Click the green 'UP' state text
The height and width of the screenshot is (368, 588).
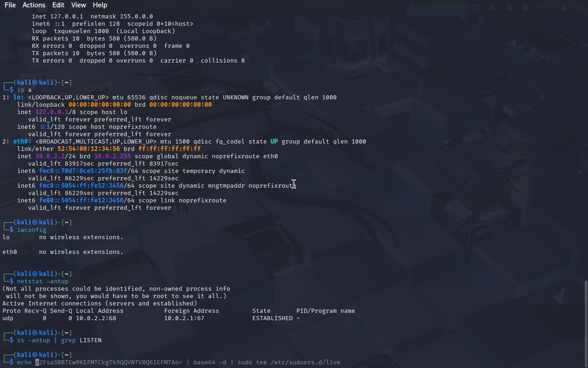point(274,141)
